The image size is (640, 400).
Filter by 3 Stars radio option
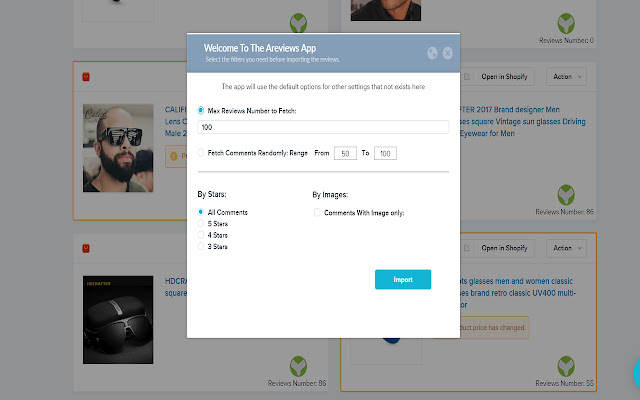pyautogui.click(x=201, y=246)
